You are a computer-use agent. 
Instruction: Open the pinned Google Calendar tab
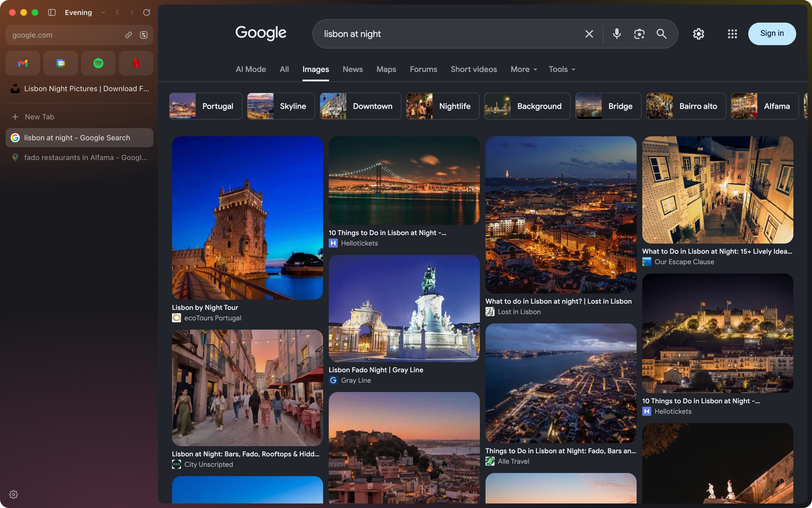point(61,63)
